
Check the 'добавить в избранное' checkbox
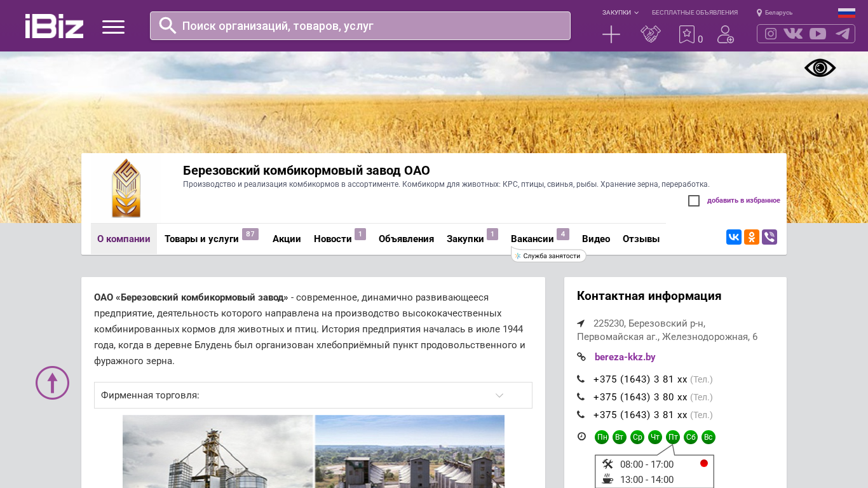(694, 201)
